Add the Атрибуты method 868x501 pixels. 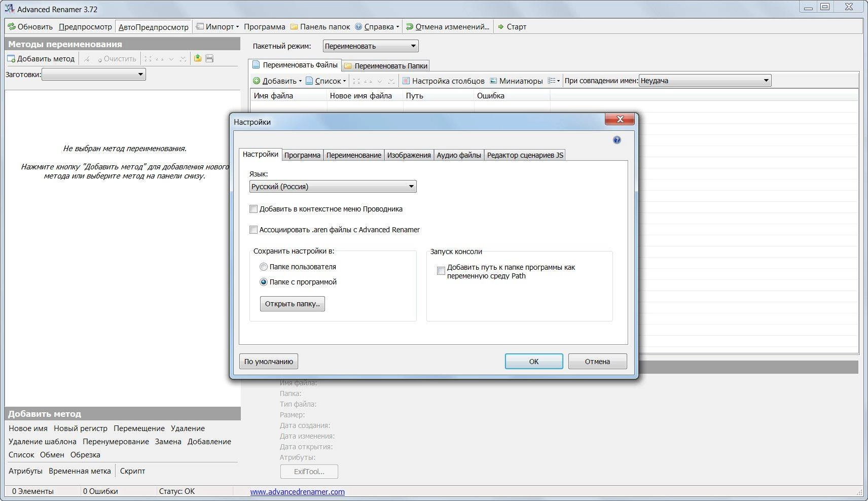tap(25, 471)
